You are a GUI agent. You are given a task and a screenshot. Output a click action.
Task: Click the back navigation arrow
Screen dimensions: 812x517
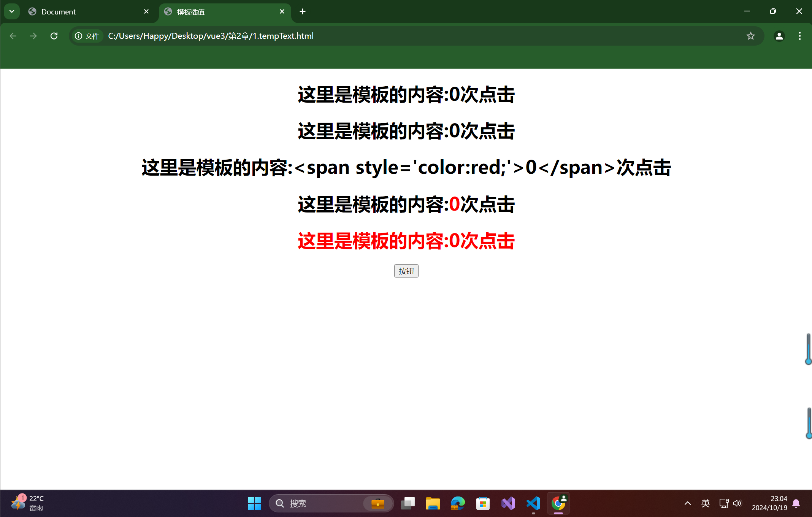tap(13, 36)
